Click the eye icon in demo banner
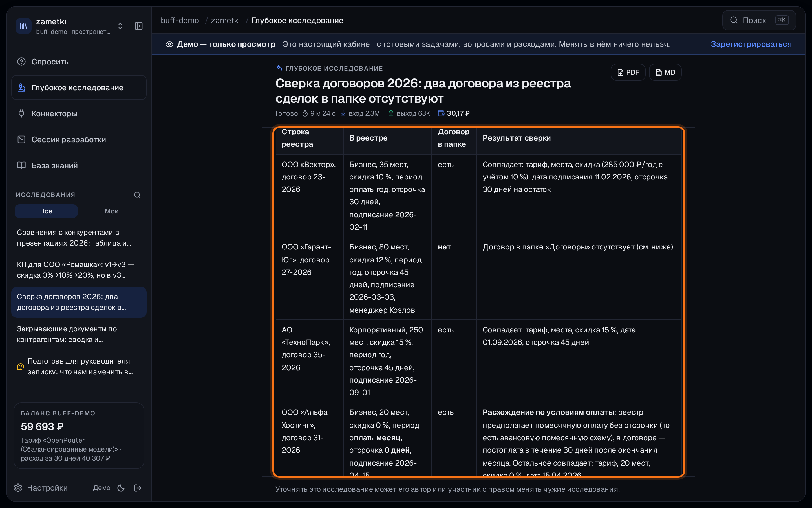The height and width of the screenshot is (508, 812). point(169,44)
